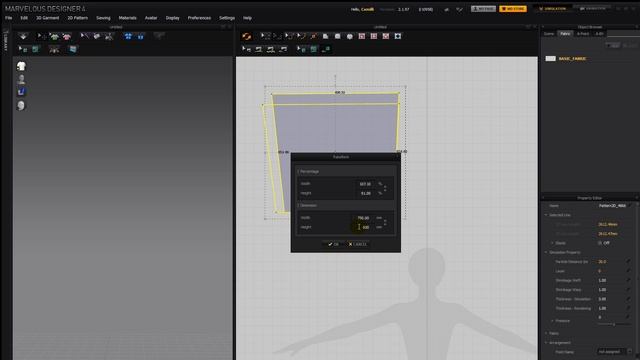Toggle the Percentage width-height ratio lock
Image resolution: width=640 pixels, height=360 pixels.
(385, 189)
